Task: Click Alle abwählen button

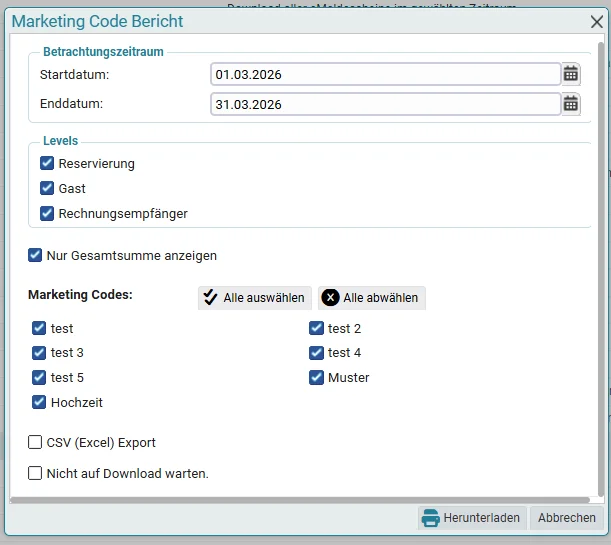Action: click(372, 298)
